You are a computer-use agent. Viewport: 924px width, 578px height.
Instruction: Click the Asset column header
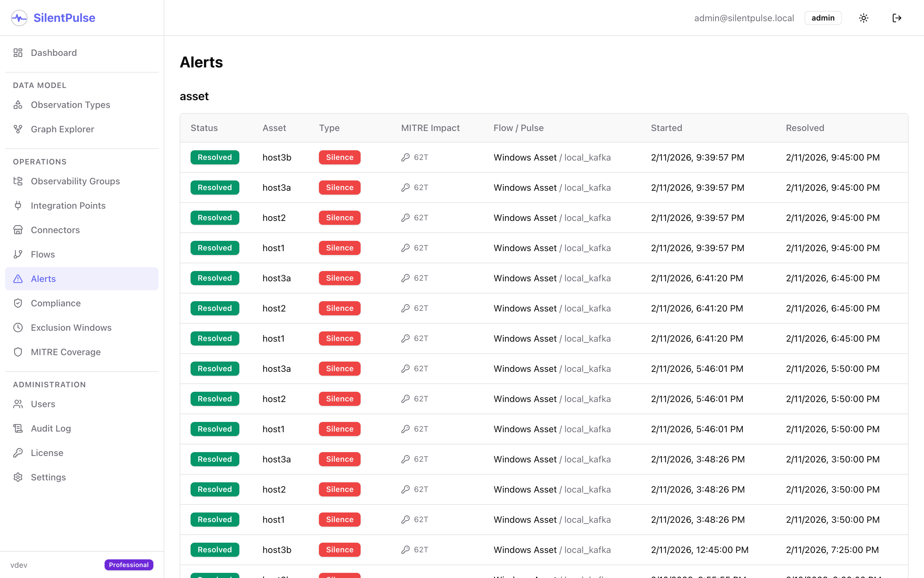coord(274,128)
